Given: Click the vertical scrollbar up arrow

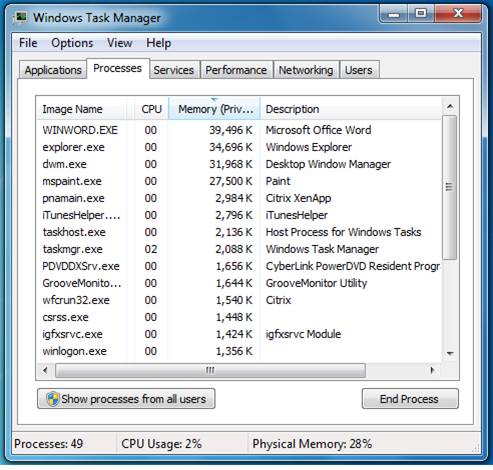Looking at the screenshot, I should (450, 107).
